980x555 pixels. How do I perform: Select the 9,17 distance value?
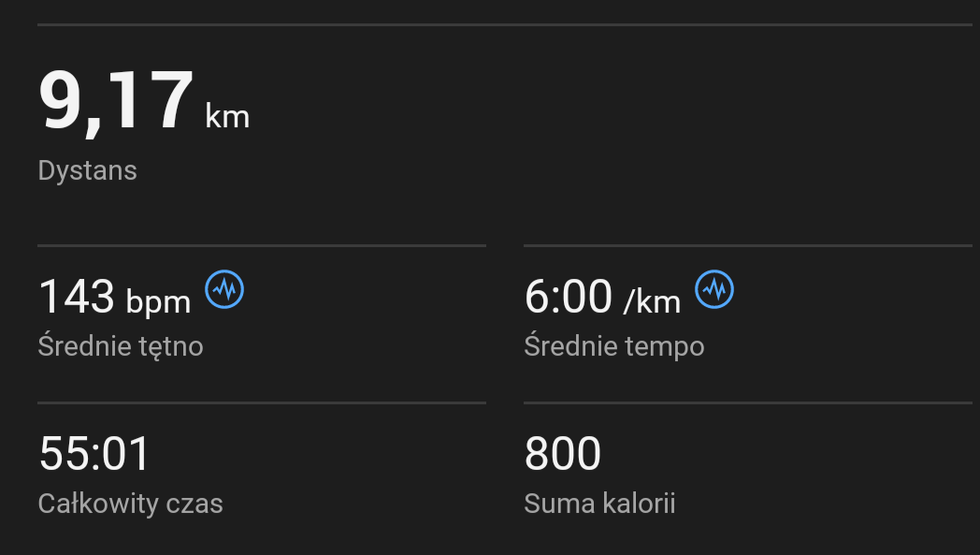coord(115,102)
